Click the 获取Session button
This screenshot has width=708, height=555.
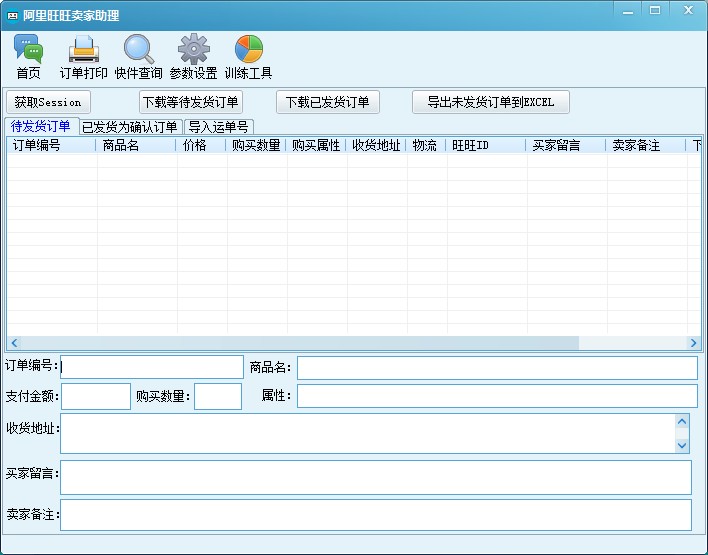tap(48, 102)
